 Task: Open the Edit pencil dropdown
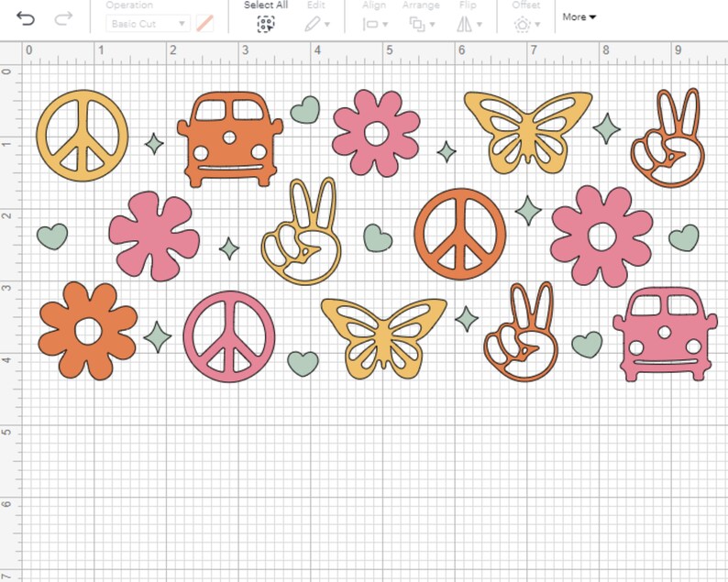pos(317,24)
